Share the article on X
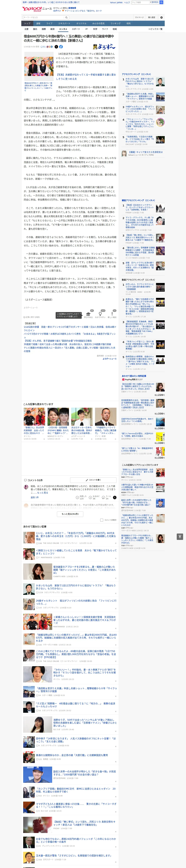Screen dimensions: 186x868 (56, 47)
